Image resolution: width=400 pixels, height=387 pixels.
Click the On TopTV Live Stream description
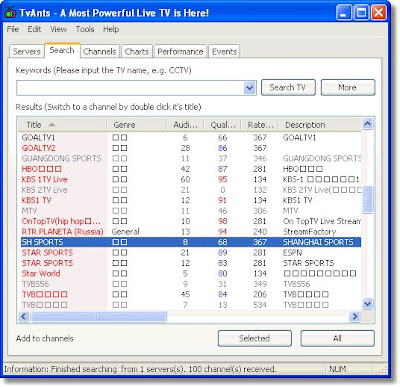(x=322, y=221)
